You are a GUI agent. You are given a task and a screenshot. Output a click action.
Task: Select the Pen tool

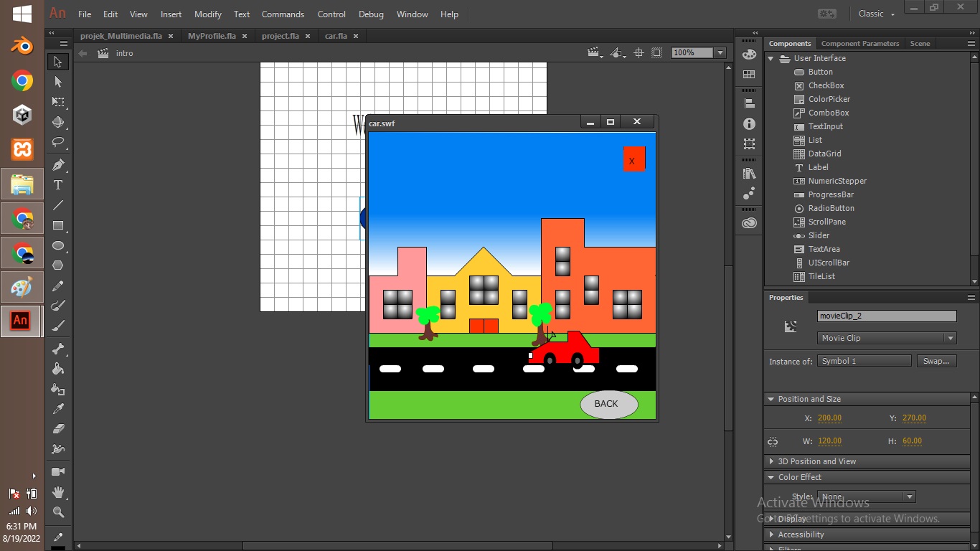click(x=58, y=165)
